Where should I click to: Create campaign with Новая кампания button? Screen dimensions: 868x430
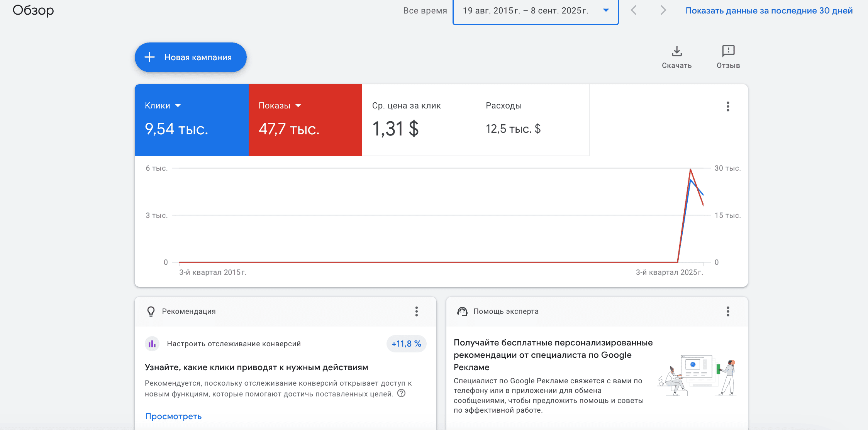click(191, 57)
